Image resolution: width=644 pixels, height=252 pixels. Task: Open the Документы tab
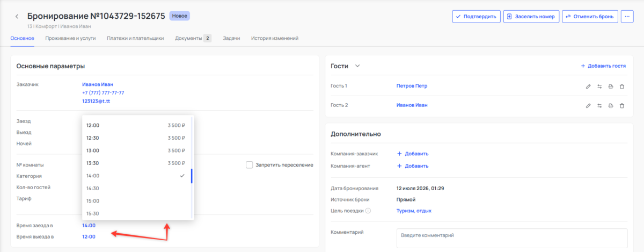(x=193, y=38)
